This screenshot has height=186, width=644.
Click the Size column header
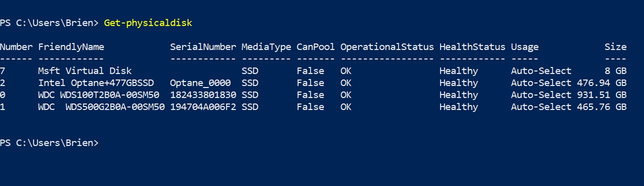615,47
